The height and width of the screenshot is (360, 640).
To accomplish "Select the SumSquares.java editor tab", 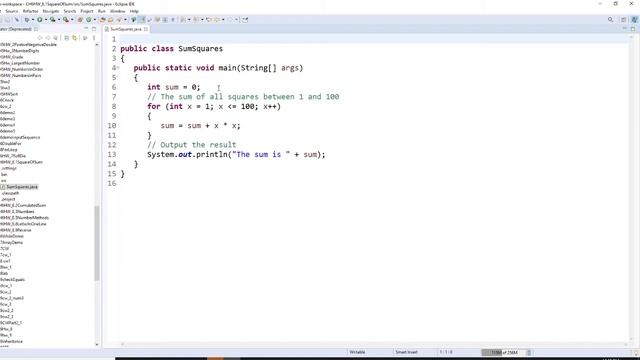I will tap(126, 29).
